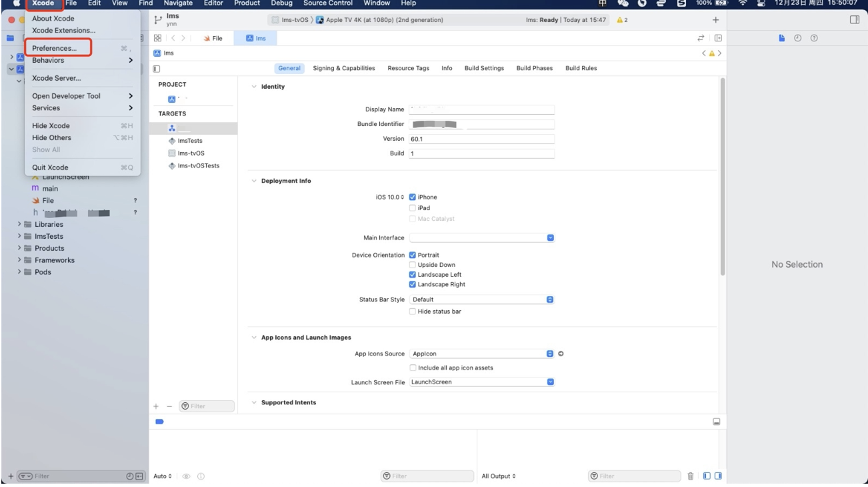Click the info icon in debug bar
The height and width of the screenshot is (487, 868).
pyautogui.click(x=200, y=476)
